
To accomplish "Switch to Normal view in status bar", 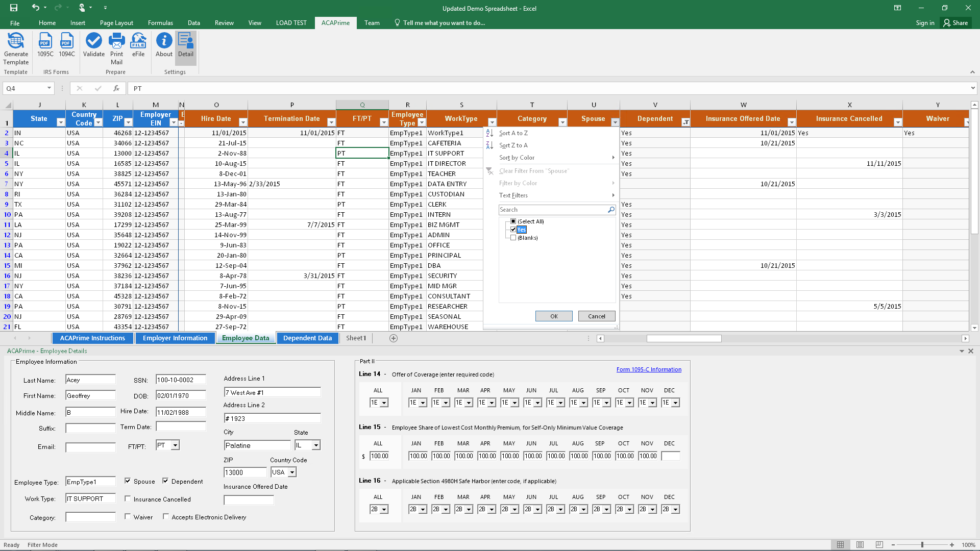I will [x=840, y=545].
